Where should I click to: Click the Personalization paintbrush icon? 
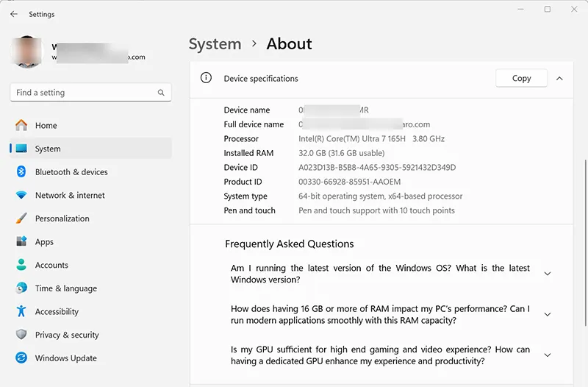[x=21, y=219]
